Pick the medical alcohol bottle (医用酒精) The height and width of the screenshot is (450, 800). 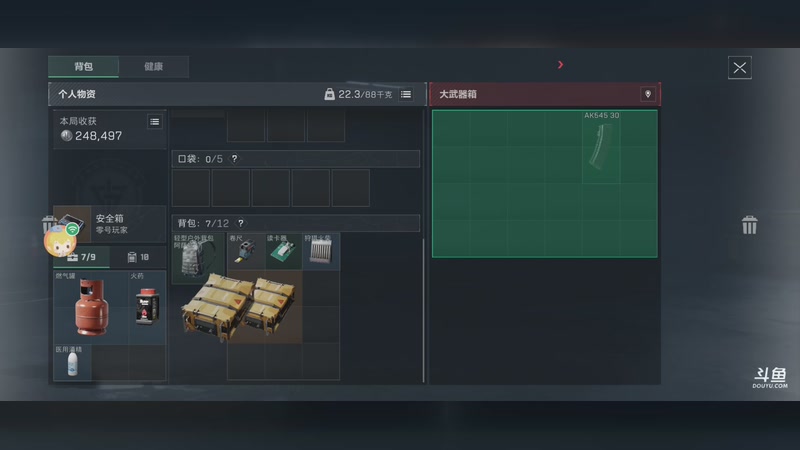72,363
